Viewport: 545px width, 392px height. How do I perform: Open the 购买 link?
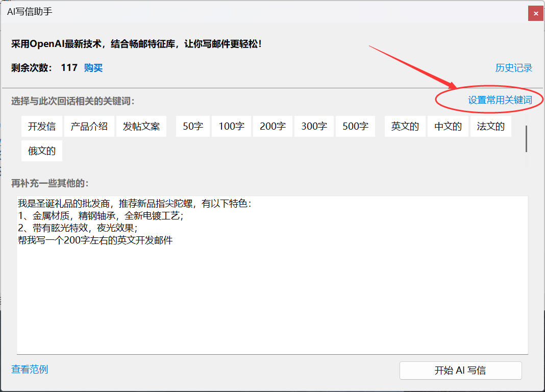(93, 68)
